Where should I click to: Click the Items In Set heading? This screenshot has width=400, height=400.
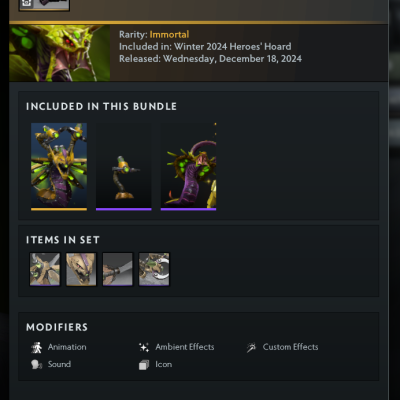tap(63, 240)
